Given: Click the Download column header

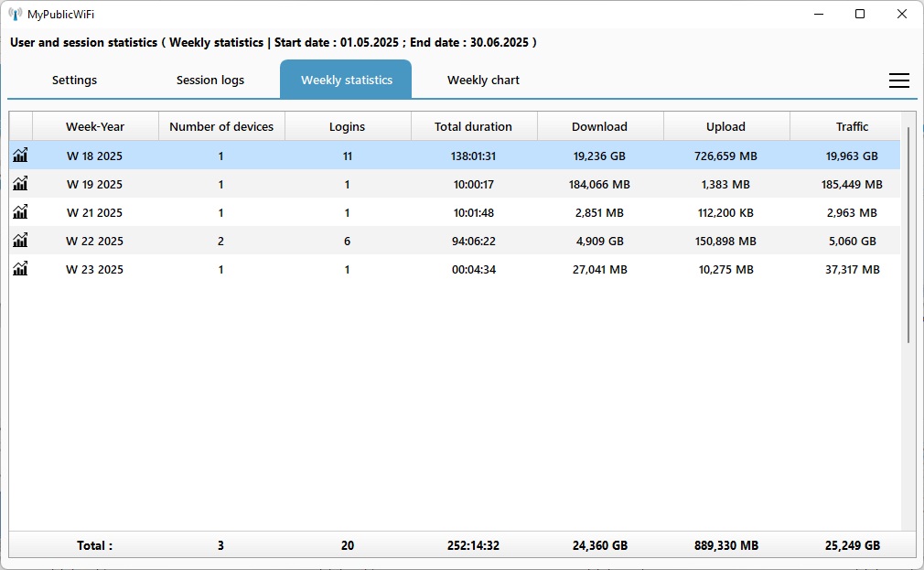Looking at the screenshot, I should [600, 126].
